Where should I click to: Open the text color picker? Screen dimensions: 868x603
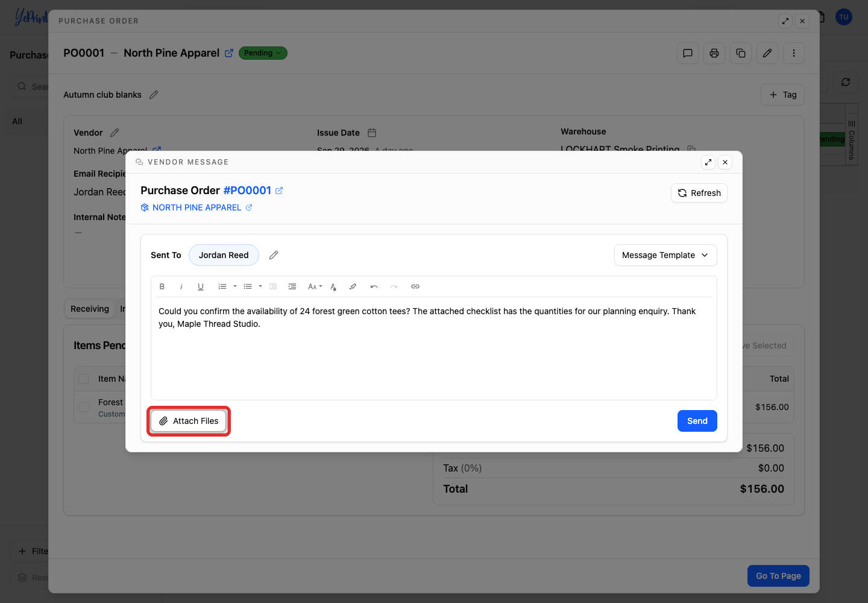(x=333, y=286)
